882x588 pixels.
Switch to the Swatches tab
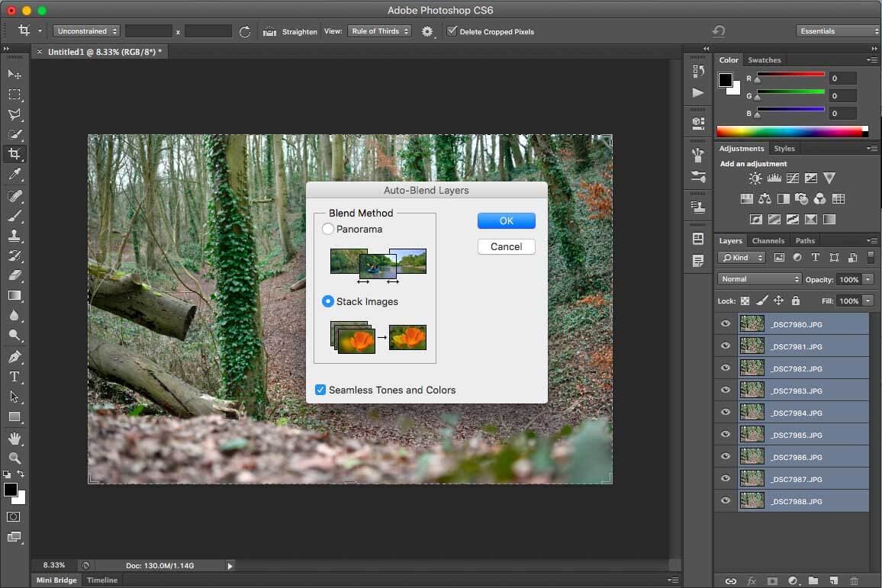(x=764, y=60)
